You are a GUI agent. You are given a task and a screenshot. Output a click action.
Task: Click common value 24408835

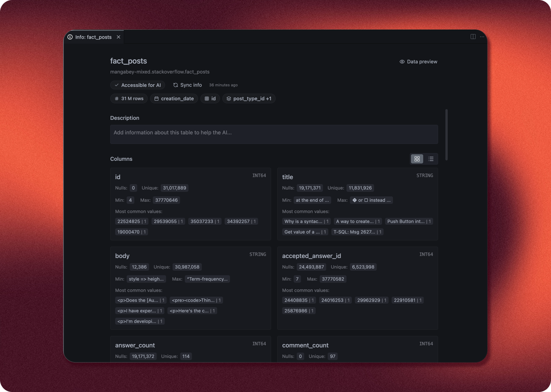pyautogui.click(x=299, y=301)
